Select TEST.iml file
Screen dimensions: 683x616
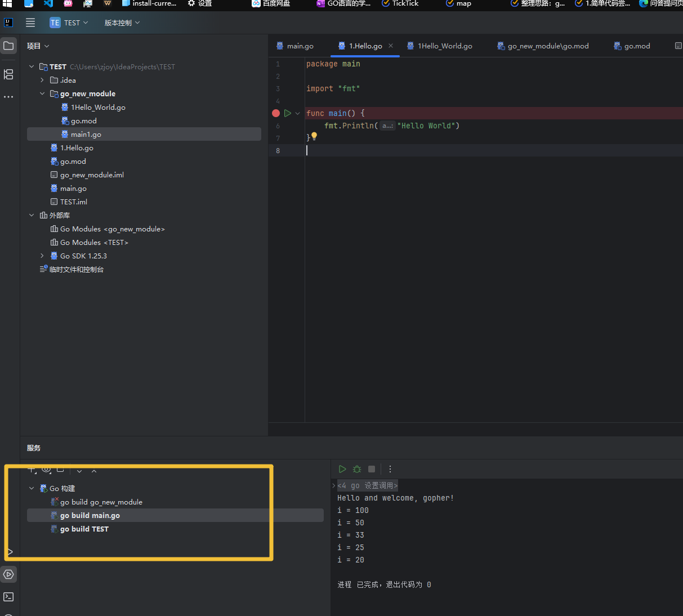pyautogui.click(x=69, y=202)
